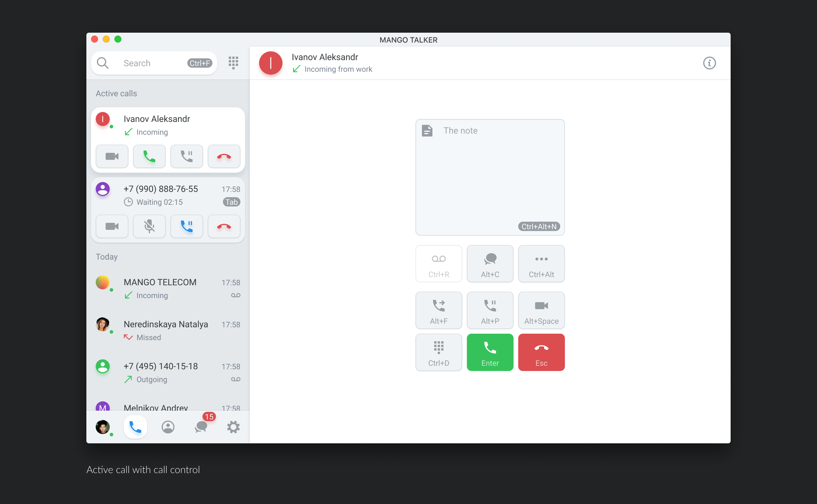Click the hold/pause icon on active call
The height and width of the screenshot is (504, 817).
click(x=187, y=156)
